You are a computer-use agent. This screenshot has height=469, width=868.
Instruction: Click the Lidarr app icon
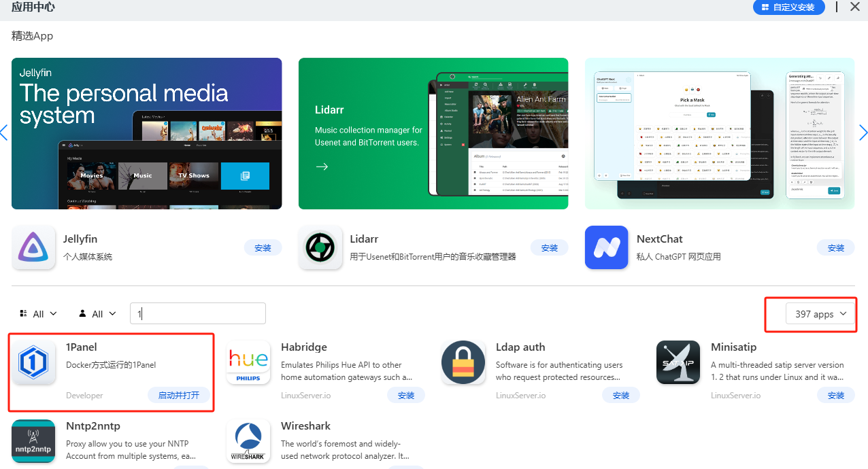[320, 247]
